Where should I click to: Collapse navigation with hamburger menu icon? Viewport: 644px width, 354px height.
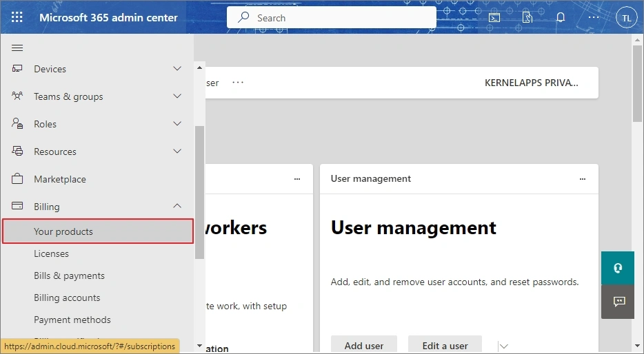click(17, 48)
